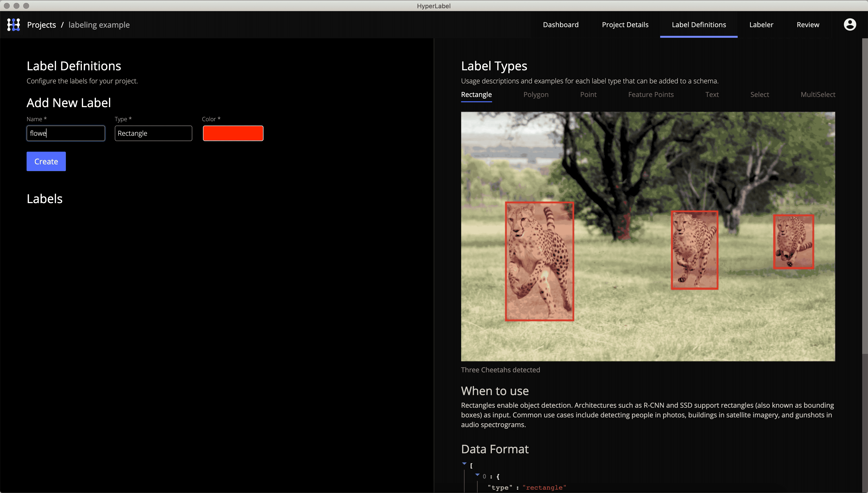
Task: Click the "Data Format" heading
Action: pos(495,449)
